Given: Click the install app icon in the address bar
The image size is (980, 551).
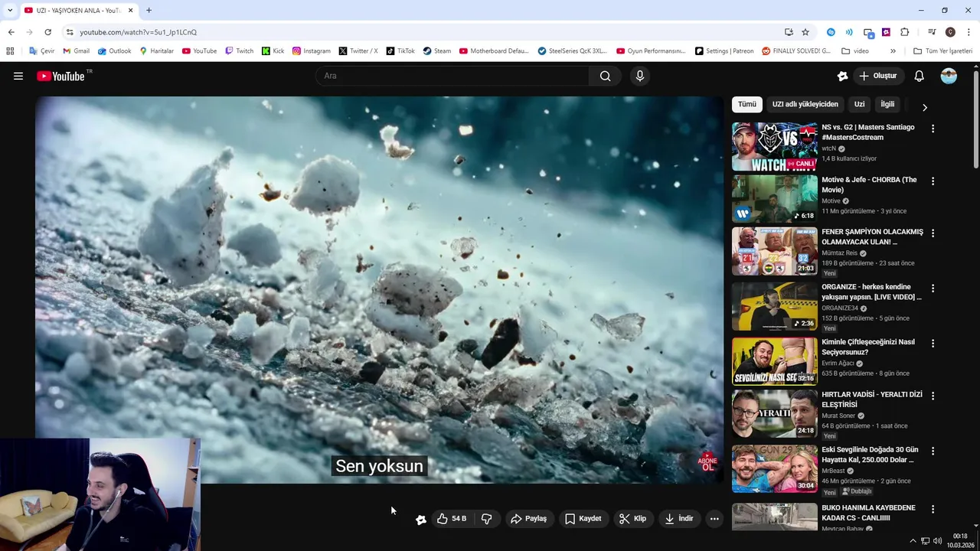Looking at the screenshot, I should pos(789,32).
